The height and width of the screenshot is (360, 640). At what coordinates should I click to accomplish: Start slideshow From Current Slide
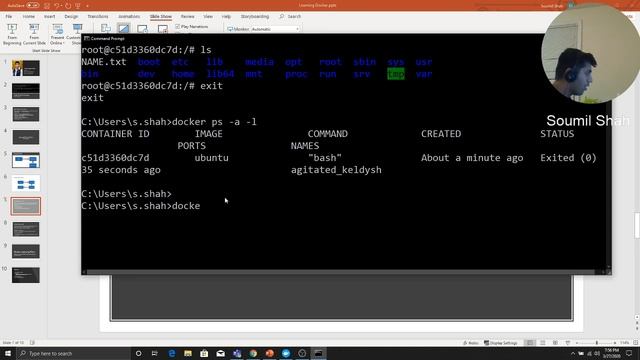click(x=34, y=34)
